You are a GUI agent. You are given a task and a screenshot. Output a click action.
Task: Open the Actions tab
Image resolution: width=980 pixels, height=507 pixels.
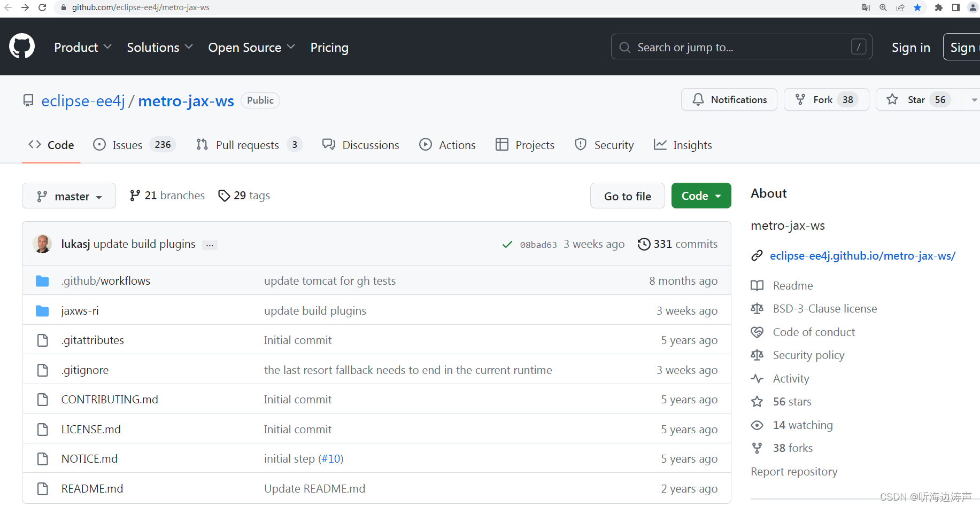click(x=447, y=145)
